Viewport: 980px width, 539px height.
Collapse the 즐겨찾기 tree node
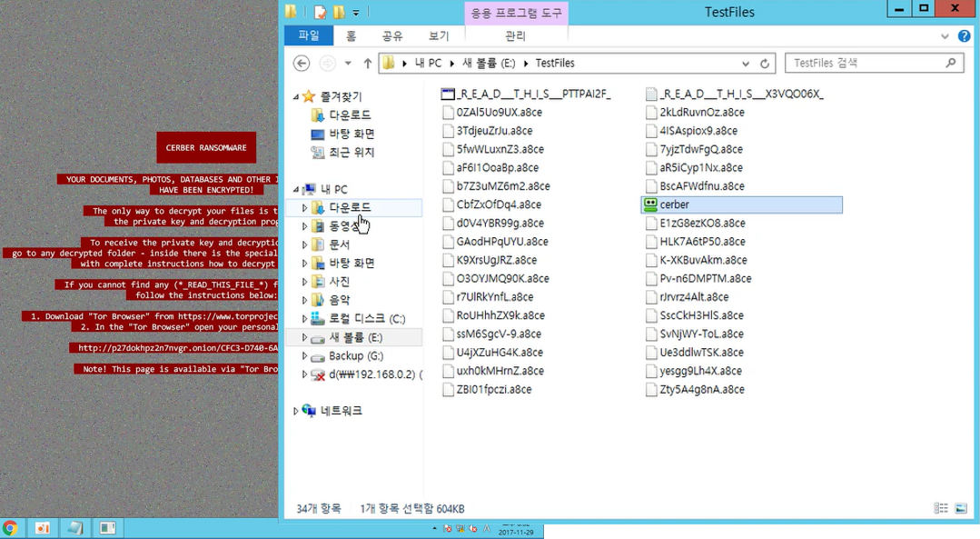(x=295, y=97)
